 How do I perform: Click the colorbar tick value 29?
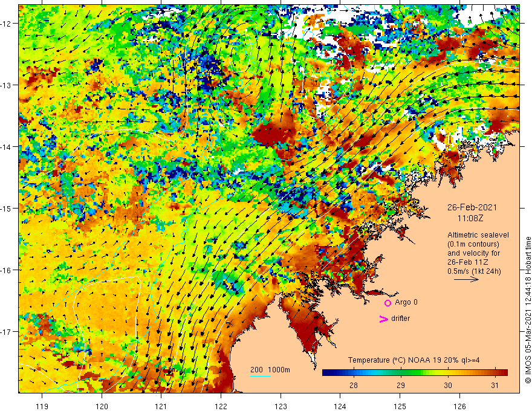coord(401,385)
